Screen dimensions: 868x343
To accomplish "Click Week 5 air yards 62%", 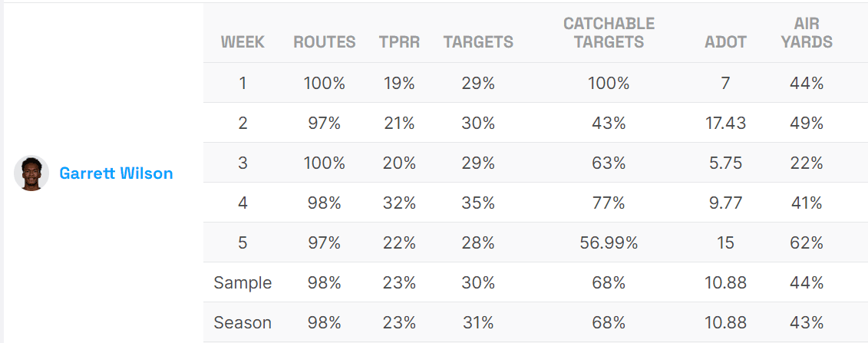I will pos(807,242).
